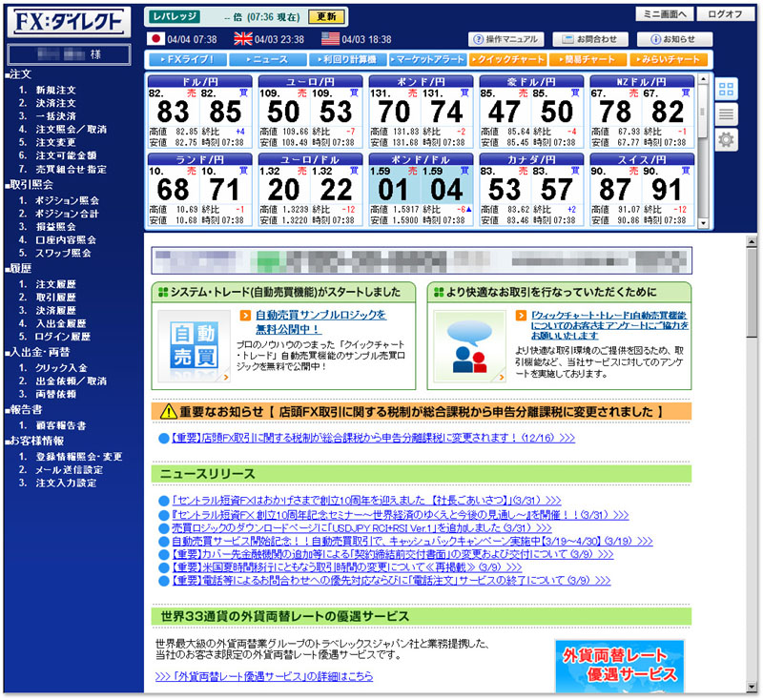
Task: Open rate panel settings gear icon
Action: point(726,140)
